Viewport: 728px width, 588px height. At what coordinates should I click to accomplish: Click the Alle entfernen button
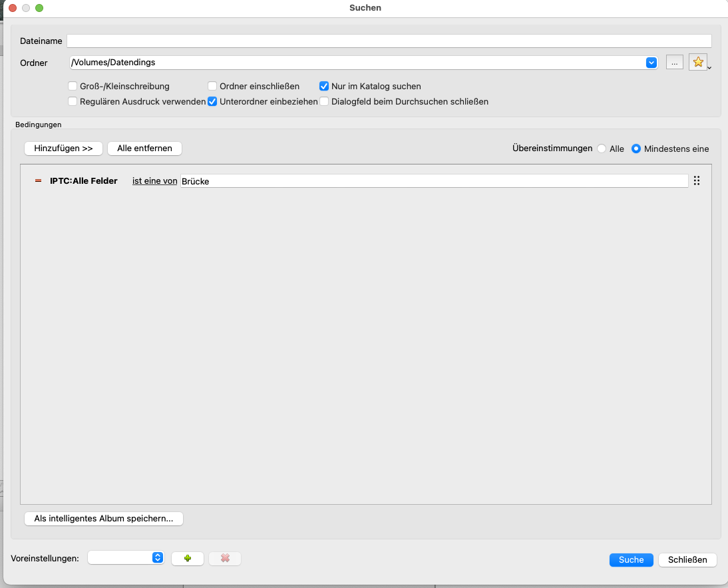(144, 148)
